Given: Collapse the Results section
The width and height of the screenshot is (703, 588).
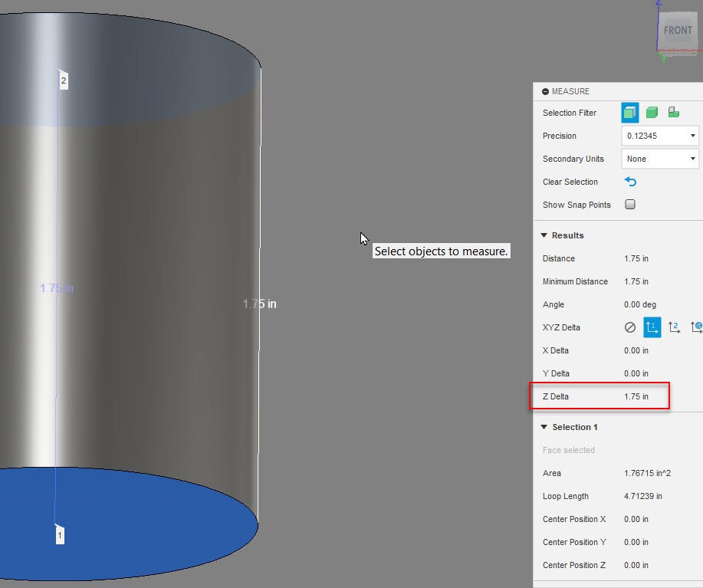Looking at the screenshot, I should (544, 235).
